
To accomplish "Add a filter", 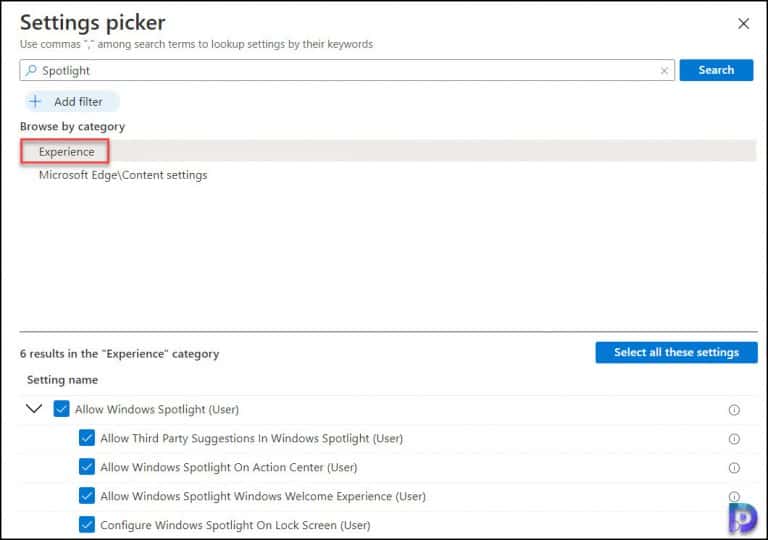I will point(72,101).
